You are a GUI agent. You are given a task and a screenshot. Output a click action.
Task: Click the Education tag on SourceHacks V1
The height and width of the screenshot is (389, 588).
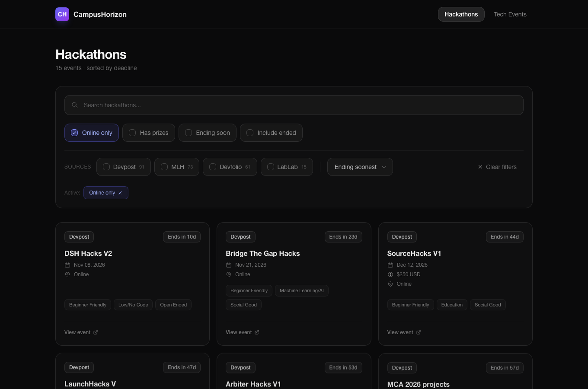452,305
